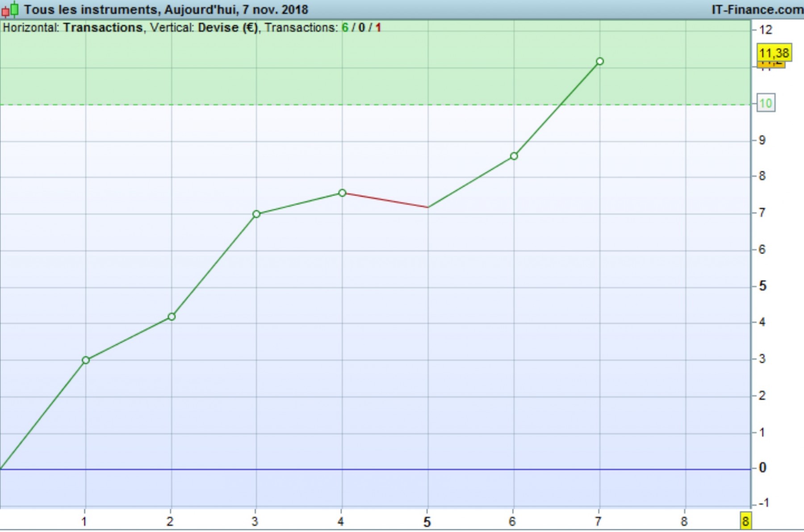Click the dashed green threshold line

[x=375, y=105]
